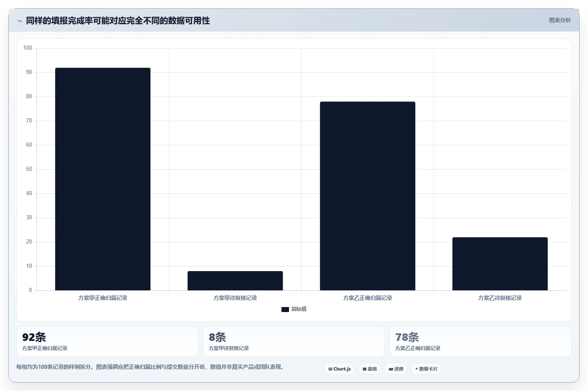This screenshot has height=391, width=588.
Task: Click the Chart.js tag pill
Action: click(x=340, y=369)
